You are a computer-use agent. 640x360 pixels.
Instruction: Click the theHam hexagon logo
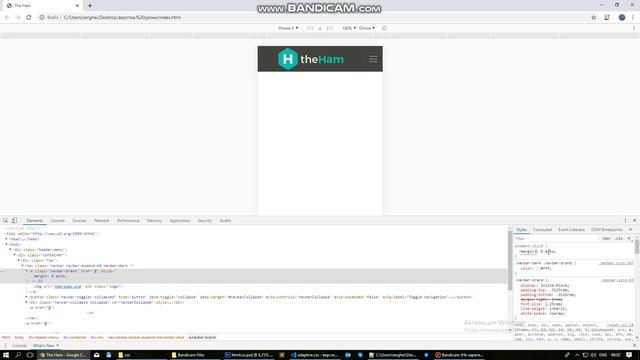coord(288,59)
